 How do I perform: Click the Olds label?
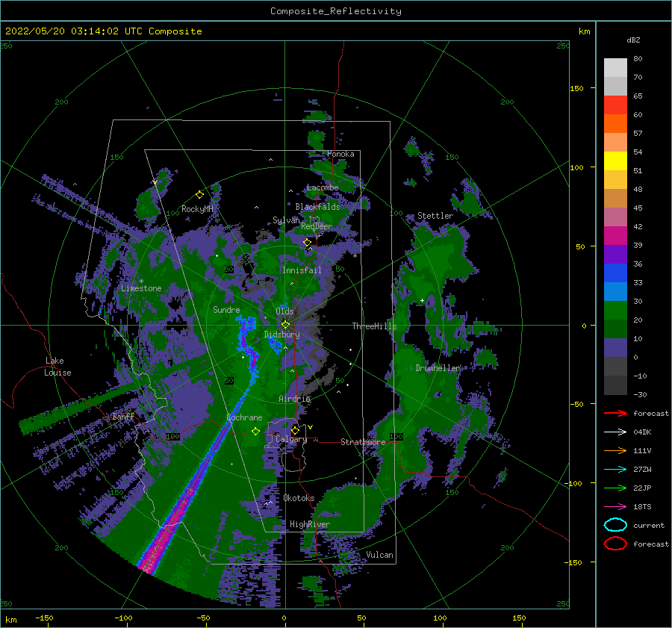(x=284, y=311)
